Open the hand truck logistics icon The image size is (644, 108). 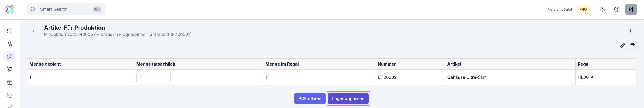[x=10, y=70]
